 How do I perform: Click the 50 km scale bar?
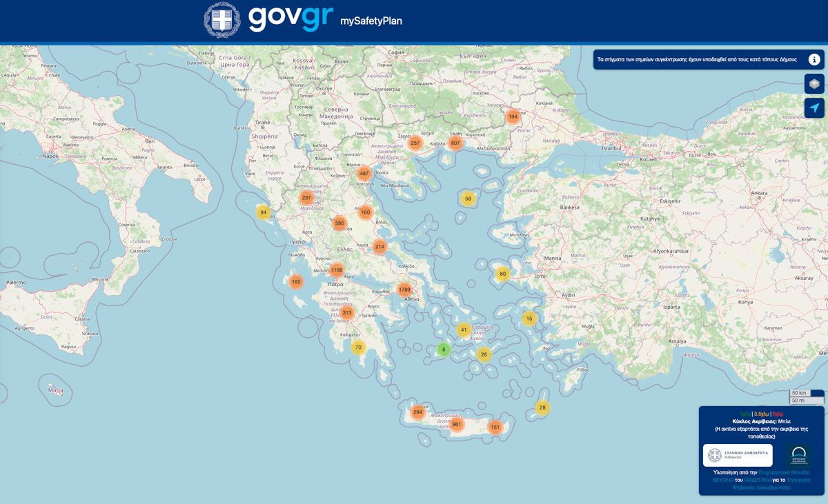point(800,393)
